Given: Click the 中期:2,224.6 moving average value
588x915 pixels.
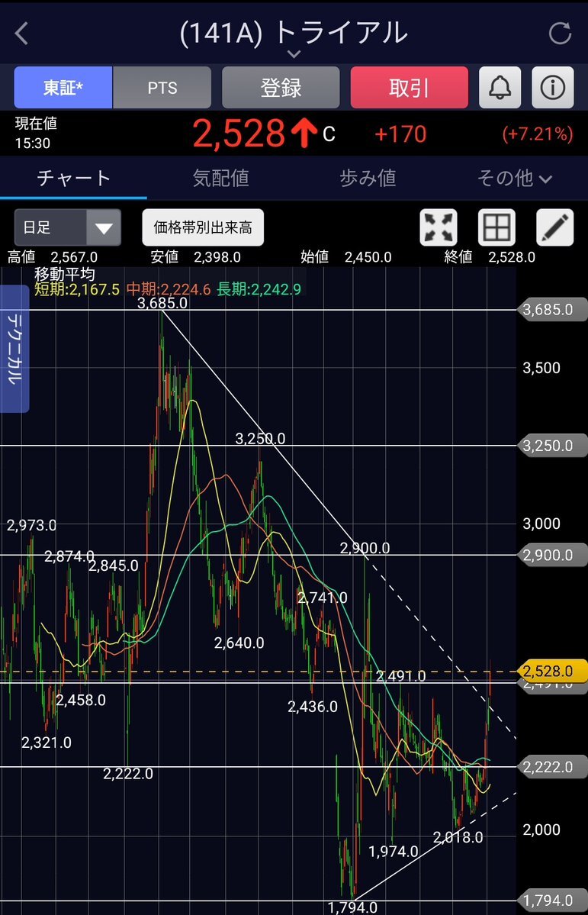Looking at the screenshot, I should pos(169,289).
